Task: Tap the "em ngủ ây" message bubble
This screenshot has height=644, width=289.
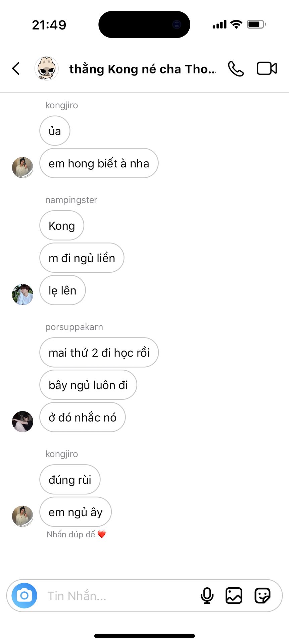Action: 76,512
